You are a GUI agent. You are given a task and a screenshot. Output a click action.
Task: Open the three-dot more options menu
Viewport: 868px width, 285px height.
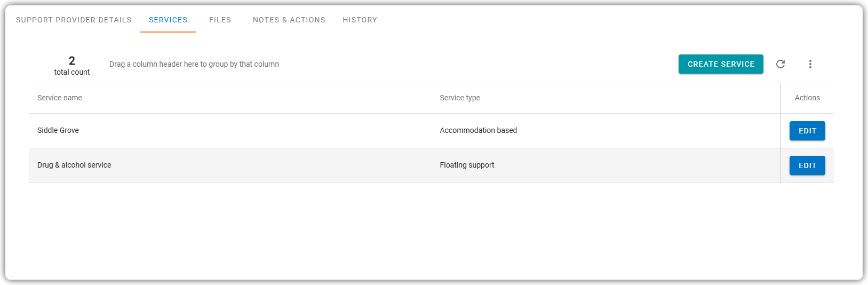810,64
